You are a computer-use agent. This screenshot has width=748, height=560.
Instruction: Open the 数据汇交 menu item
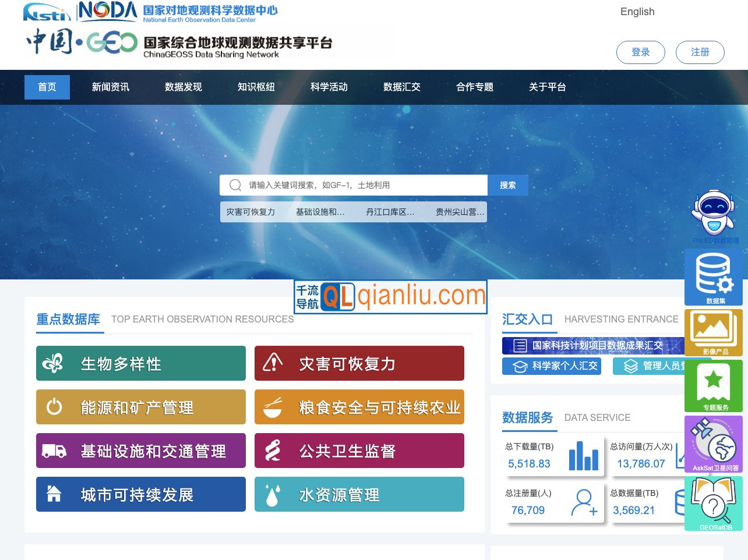click(401, 87)
